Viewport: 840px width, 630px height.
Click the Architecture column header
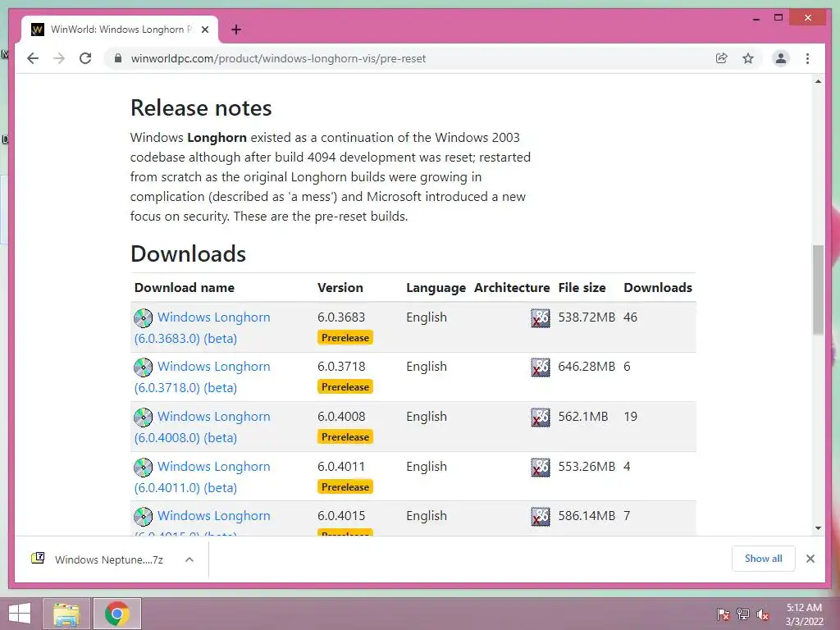click(512, 288)
